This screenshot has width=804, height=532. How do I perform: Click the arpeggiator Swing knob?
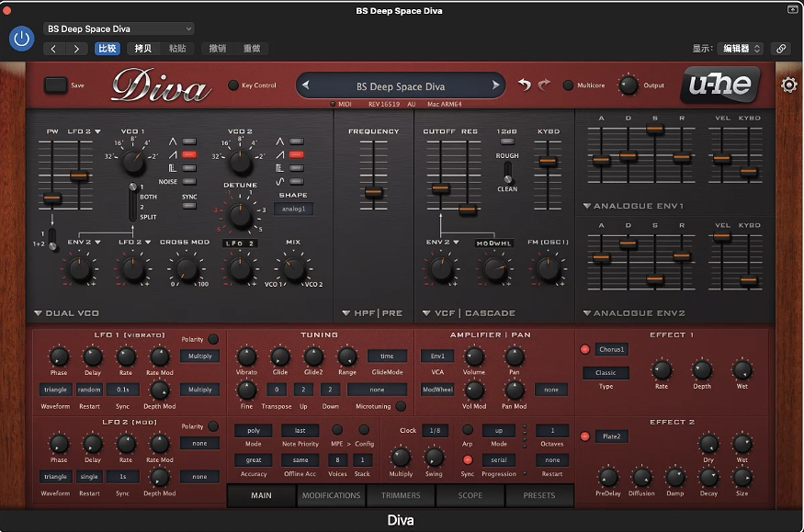coord(434,458)
